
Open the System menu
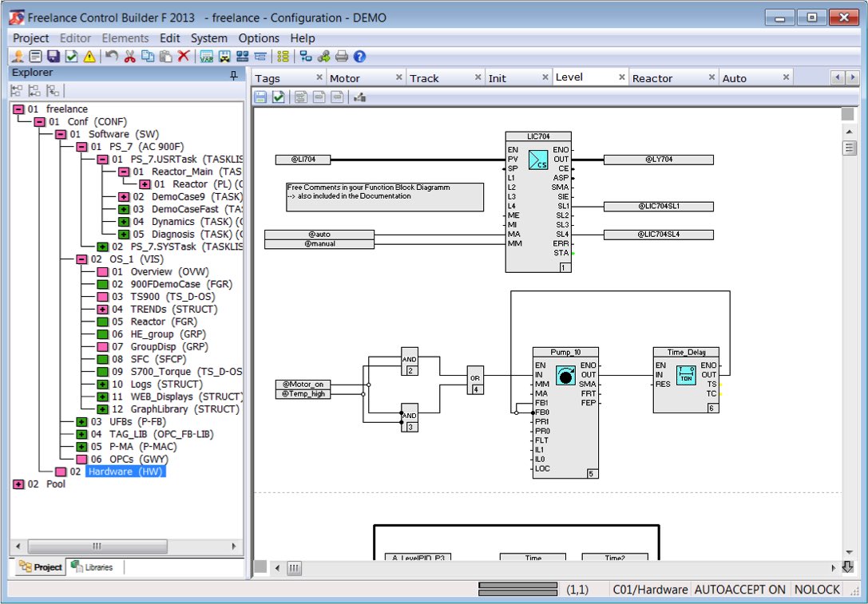pos(208,38)
